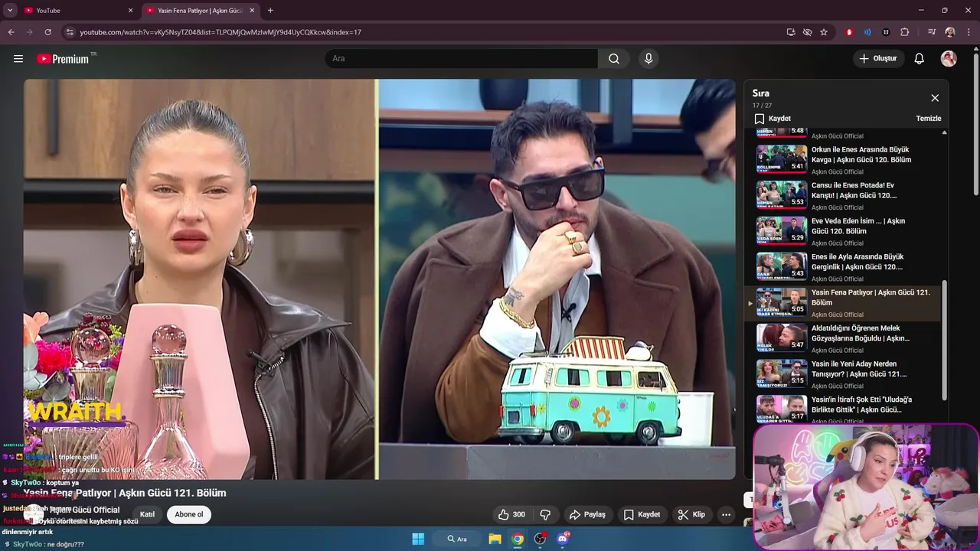The width and height of the screenshot is (980, 551).
Task: Bookmark this page with the star
Action: click(824, 32)
